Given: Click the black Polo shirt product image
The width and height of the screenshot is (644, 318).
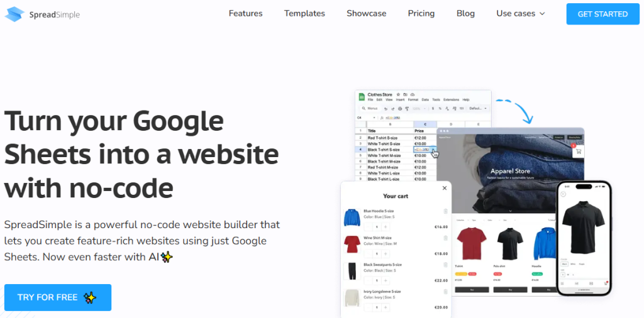Looking at the screenshot, I should (509, 243).
